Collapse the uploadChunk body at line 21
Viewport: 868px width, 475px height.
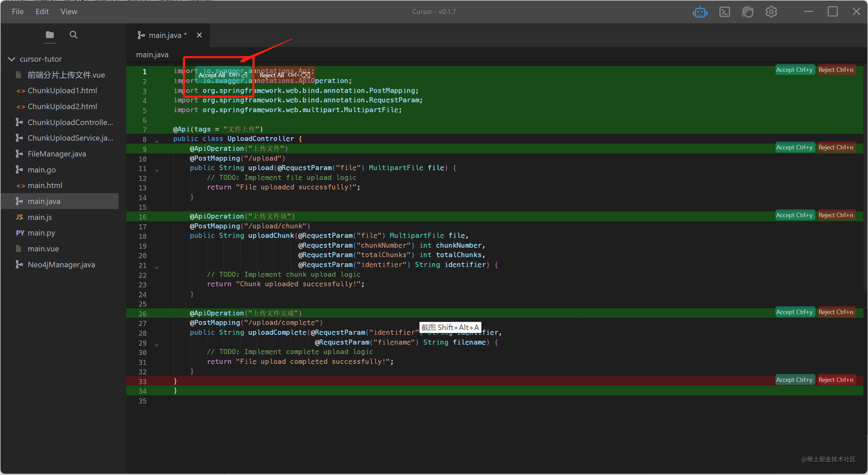(157, 267)
